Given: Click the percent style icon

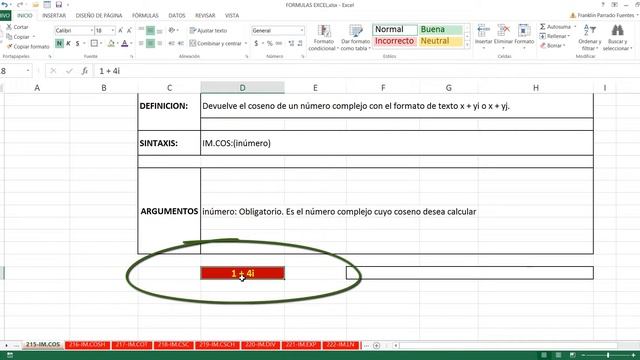Looking at the screenshot, I should tap(269, 43).
